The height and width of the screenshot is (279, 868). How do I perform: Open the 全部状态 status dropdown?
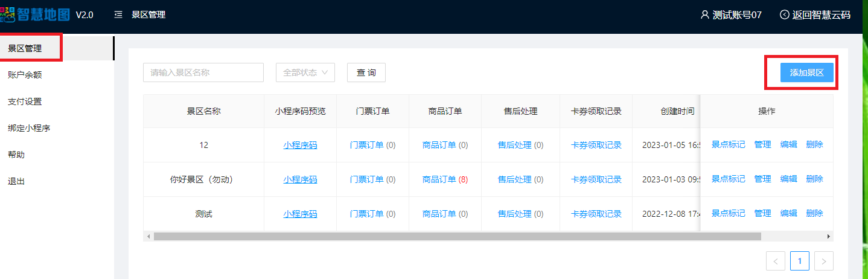[305, 72]
